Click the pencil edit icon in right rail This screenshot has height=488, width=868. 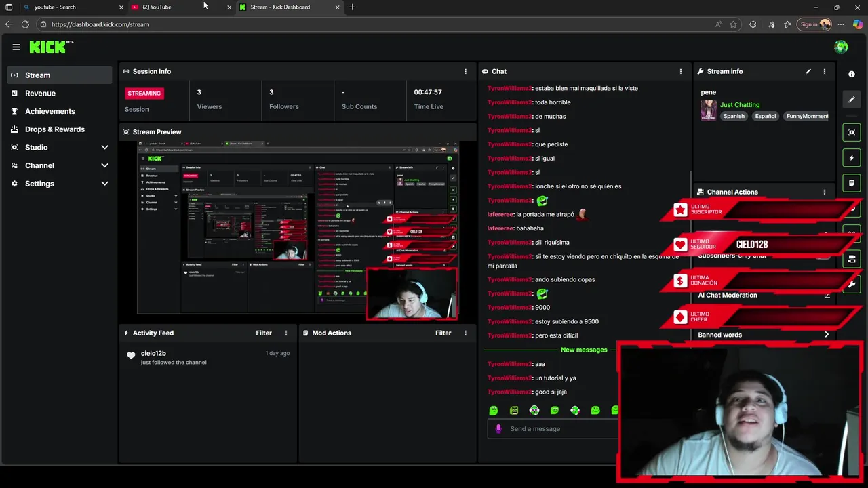point(852,100)
